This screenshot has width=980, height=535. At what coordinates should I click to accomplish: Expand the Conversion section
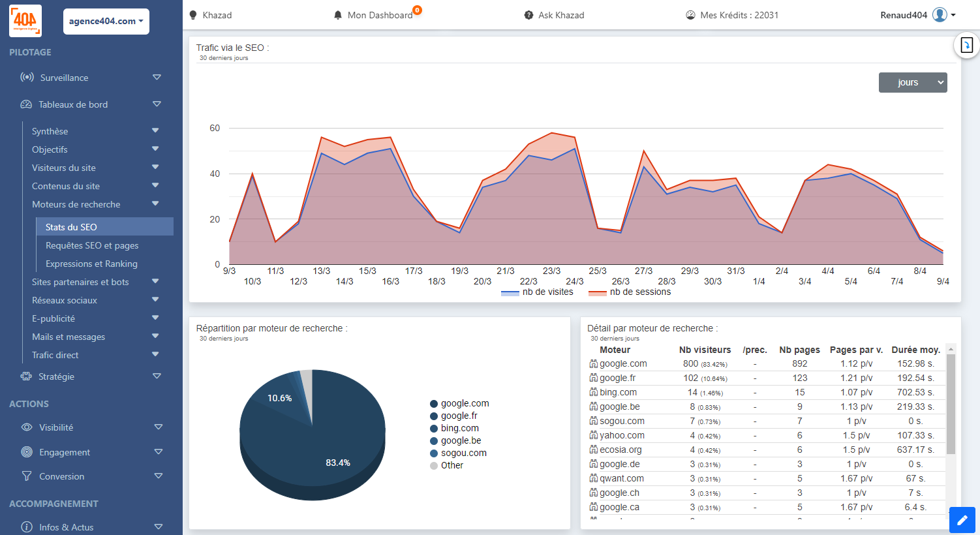point(159,476)
